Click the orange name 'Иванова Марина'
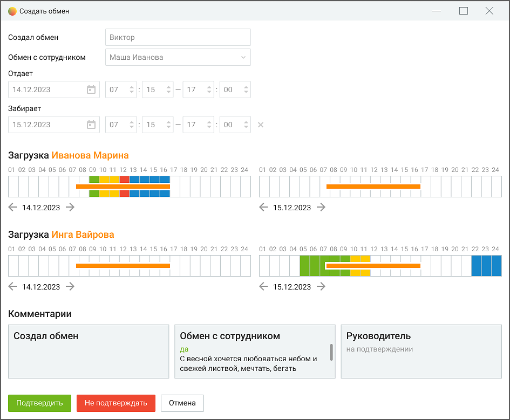 pos(90,155)
